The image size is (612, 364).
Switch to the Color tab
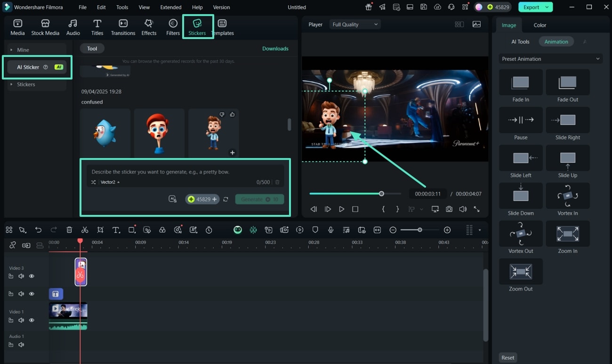pos(540,25)
